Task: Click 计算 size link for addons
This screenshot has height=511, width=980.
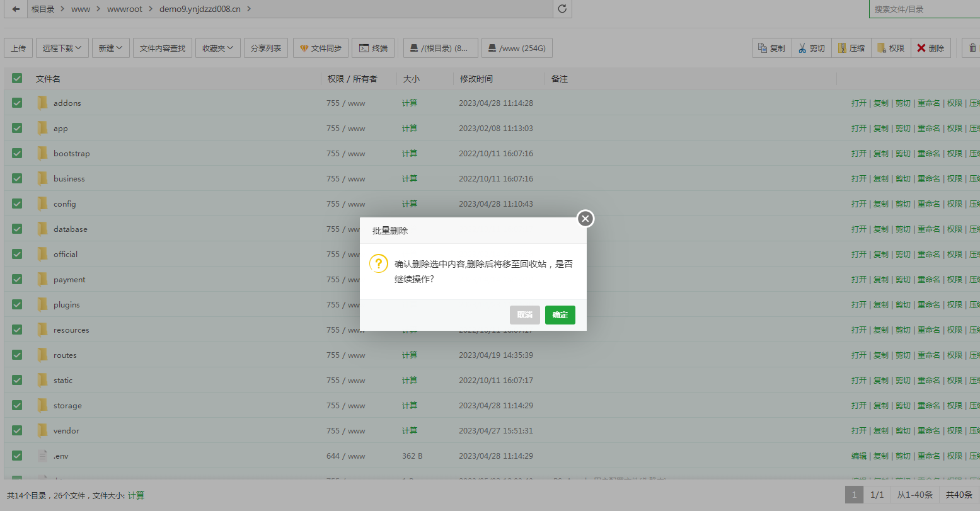Action: pyautogui.click(x=410, y=103)
